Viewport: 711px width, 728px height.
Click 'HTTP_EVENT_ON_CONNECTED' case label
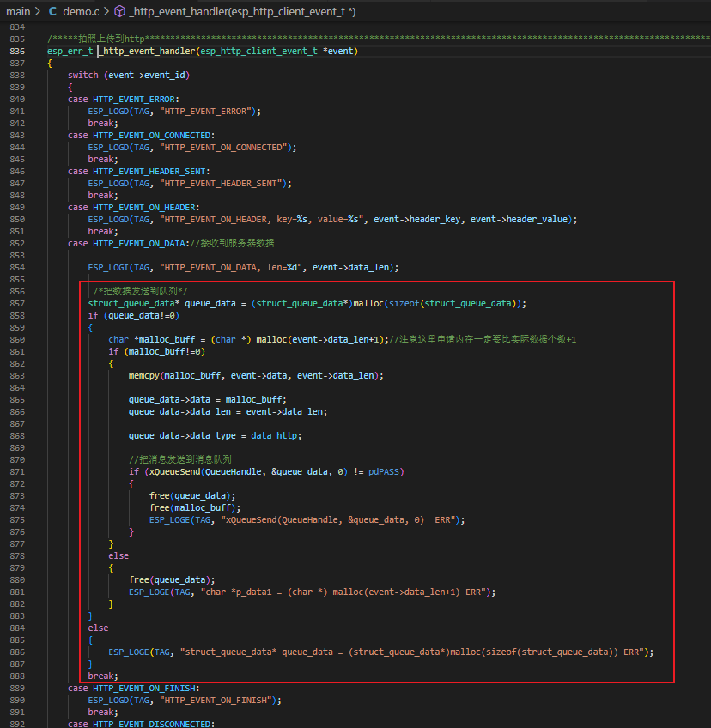coord(152,136)
